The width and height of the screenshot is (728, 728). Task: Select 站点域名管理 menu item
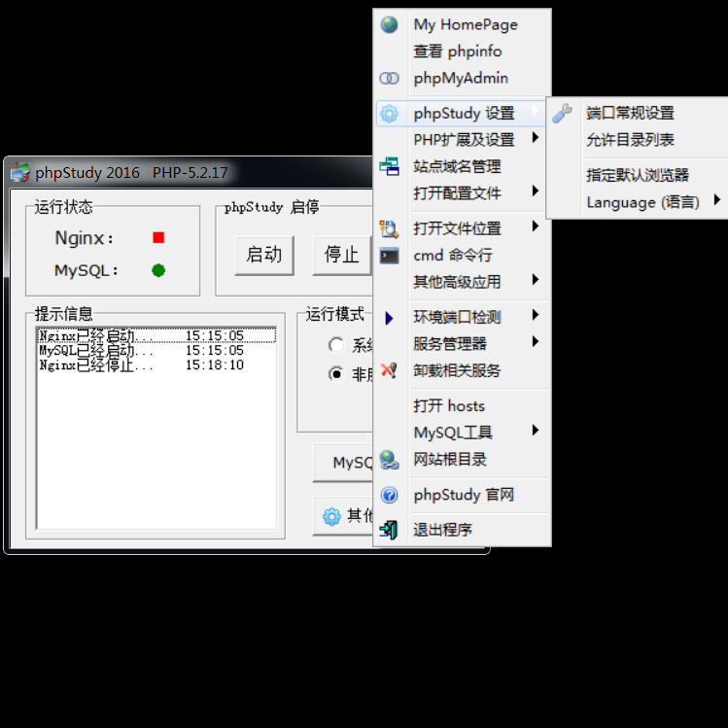[464, 166]
